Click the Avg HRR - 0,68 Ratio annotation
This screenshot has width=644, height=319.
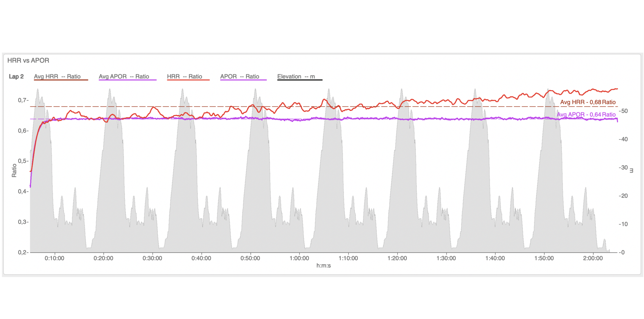pyautogui.click(x=588, y=102)
